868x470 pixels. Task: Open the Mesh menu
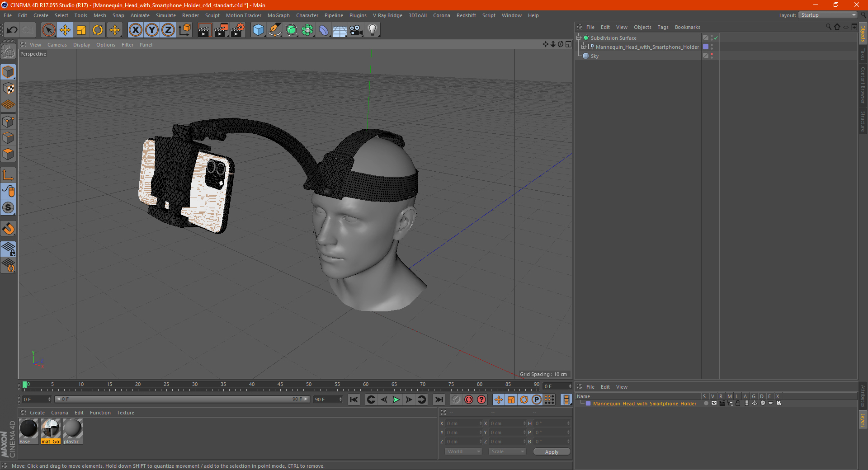pos(100,15)
